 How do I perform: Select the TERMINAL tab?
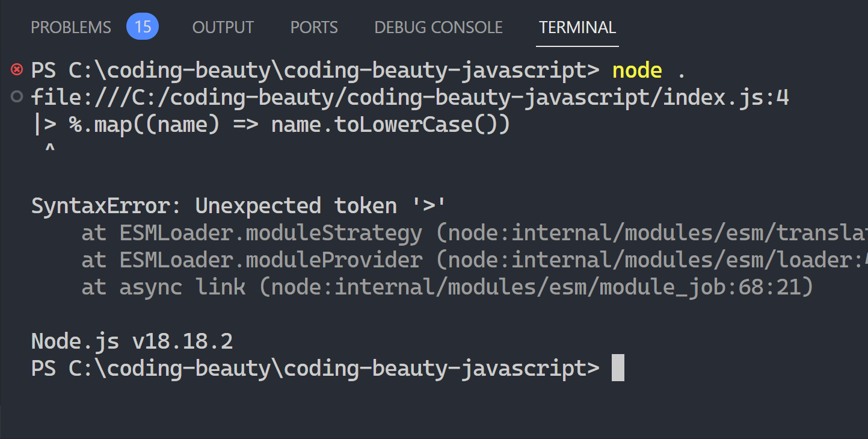[x=577, y=28]
